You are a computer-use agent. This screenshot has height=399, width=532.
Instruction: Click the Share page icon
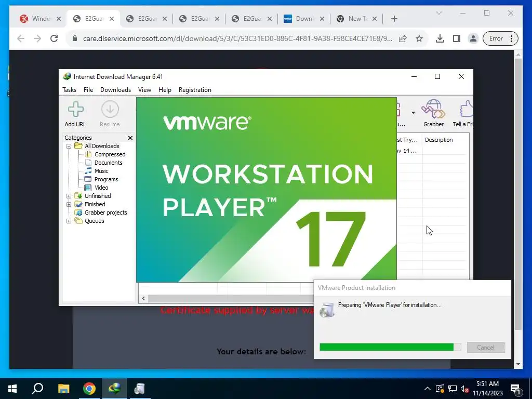point(403,38)
